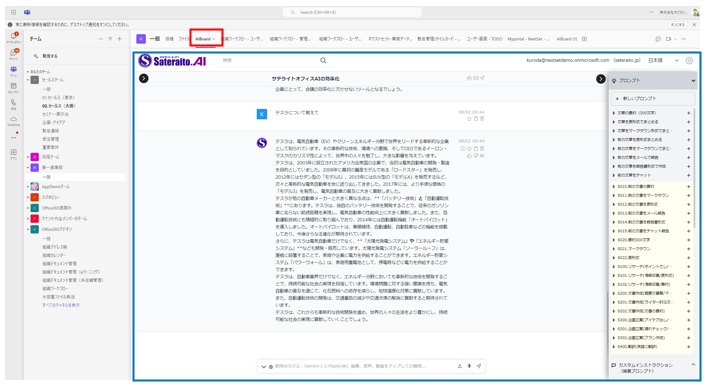This screenshot has width=707, height=390.
Task: Click the upload icon in message box
Action: (459, 366)
